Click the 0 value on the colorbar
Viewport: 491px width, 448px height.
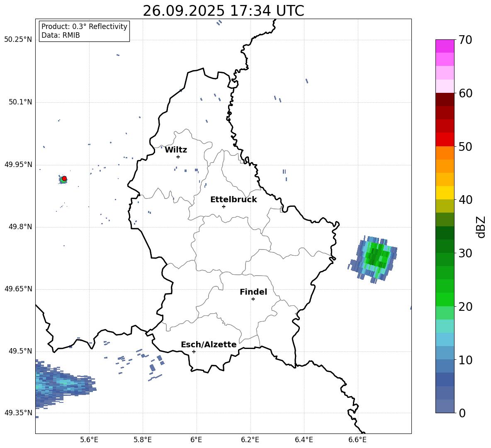[462, 413]
